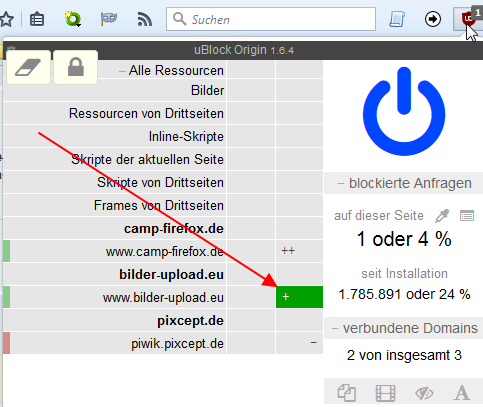
Task: Open the element picker eyedropper
Action: click(442, 216)
